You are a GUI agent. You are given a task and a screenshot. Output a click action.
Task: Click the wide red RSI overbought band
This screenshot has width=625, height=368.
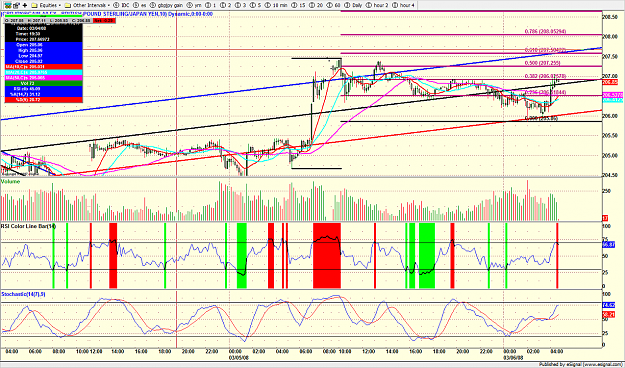click(327, 256)
